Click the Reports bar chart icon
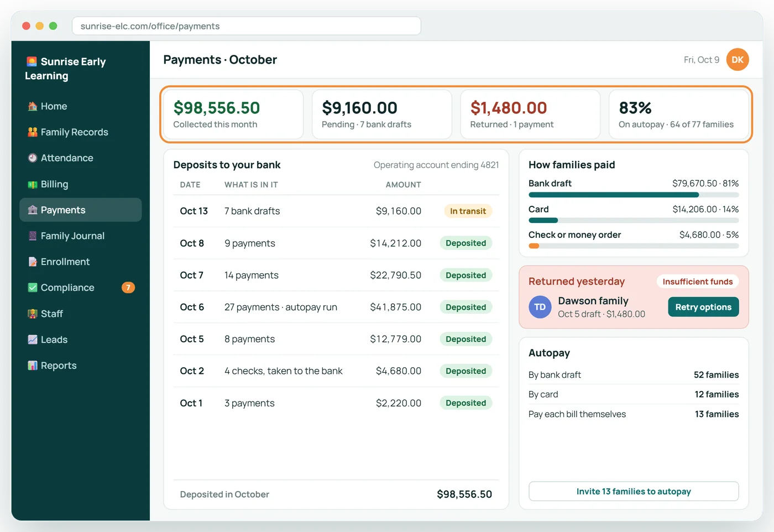 click(33, 366)
